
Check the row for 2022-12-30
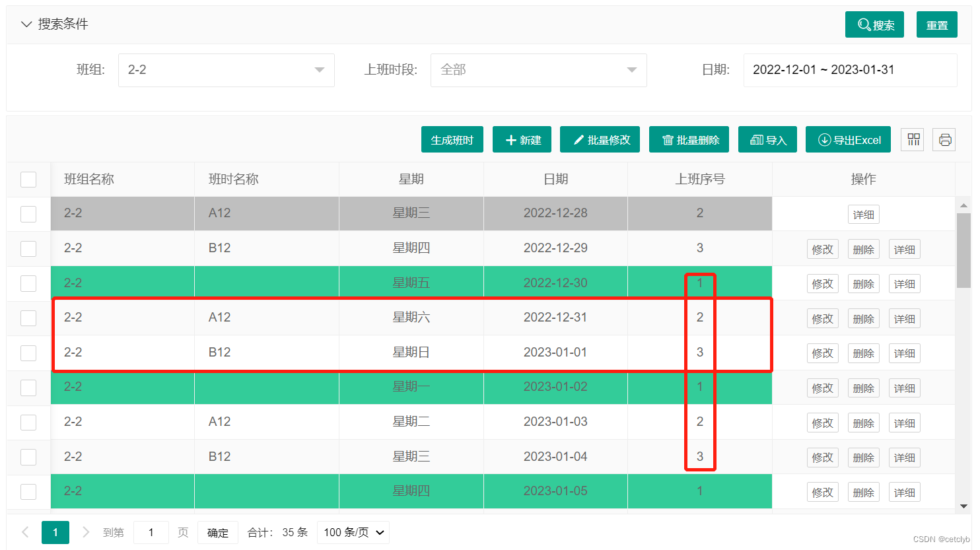tap(28, 283)
